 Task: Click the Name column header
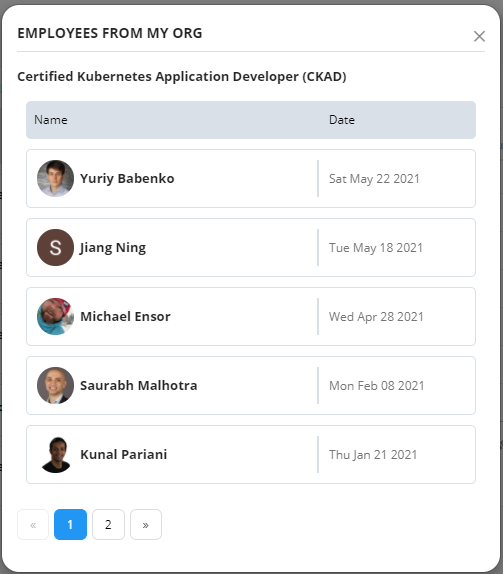point(51,120)
